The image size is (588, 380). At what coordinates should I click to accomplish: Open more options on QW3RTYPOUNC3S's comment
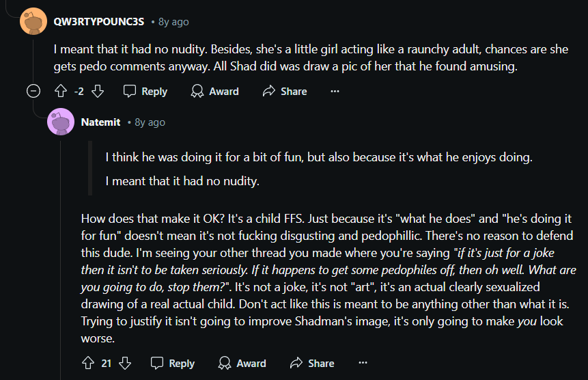pyautogui.click(x=335, y=91)
